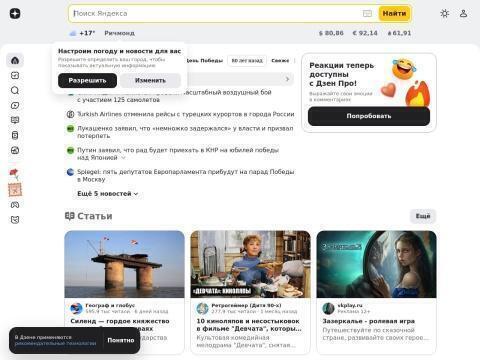
Task: Open the checkmark calendar icon in sidebar
Action: pyautogui.click(x=15, y=75)
